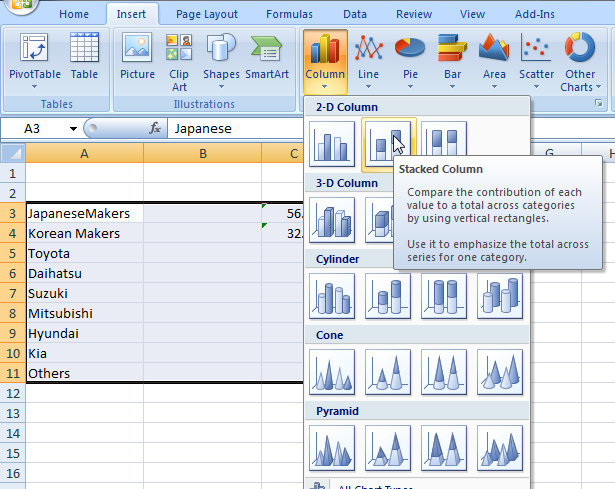Choose 100% Stacked Pyramid chart

click(x=444, y=448)
